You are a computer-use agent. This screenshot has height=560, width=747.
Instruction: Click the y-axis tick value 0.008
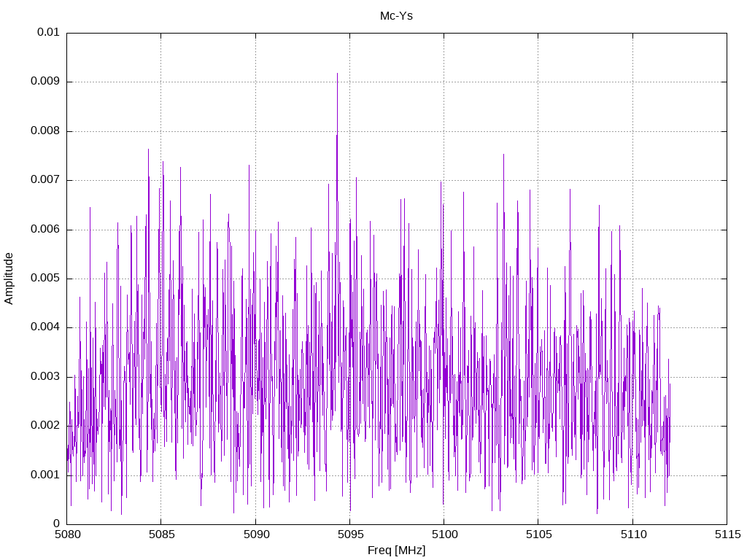pos(44,131)
